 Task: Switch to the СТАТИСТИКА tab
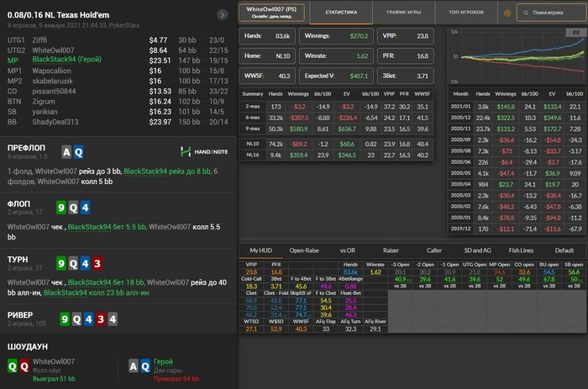click(x=341, y=13)
